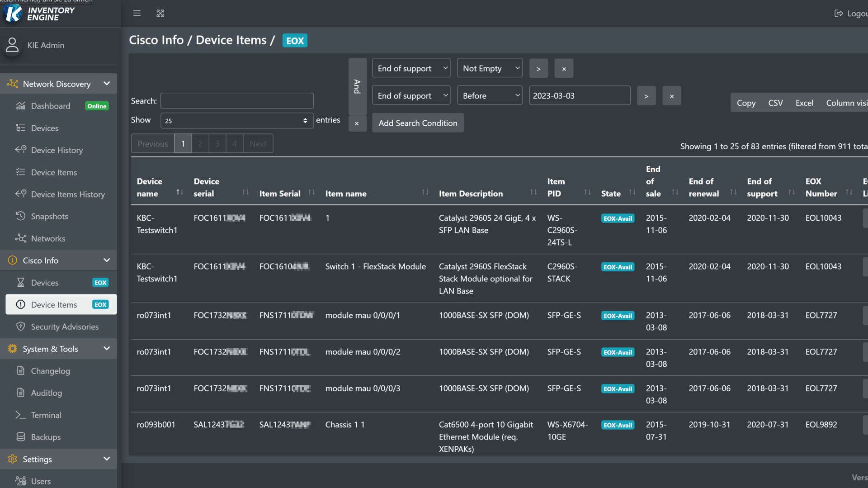Toggle the And logic operator
This screenshot has width=868, height=488.
(358, 86)
